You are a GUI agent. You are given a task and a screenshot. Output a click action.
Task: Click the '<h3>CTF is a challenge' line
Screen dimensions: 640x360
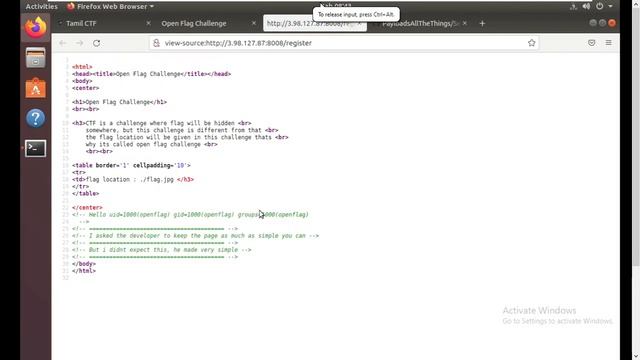tap(162, 123)
